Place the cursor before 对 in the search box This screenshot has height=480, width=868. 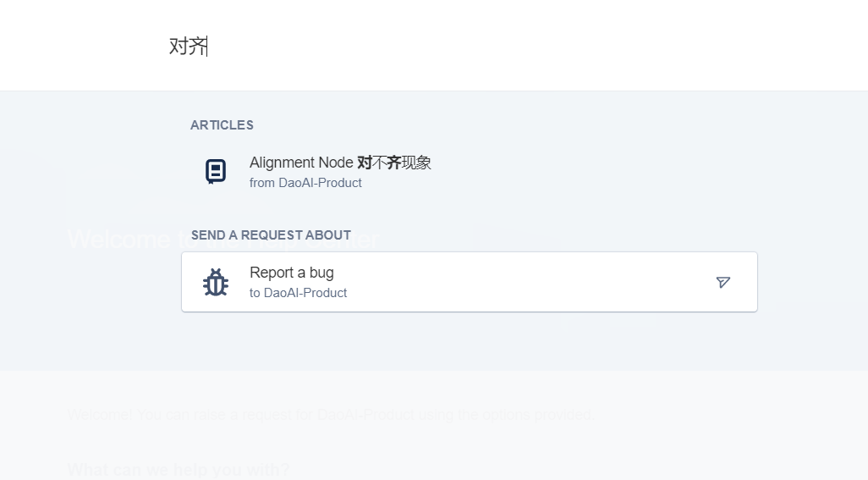(169, 46)
